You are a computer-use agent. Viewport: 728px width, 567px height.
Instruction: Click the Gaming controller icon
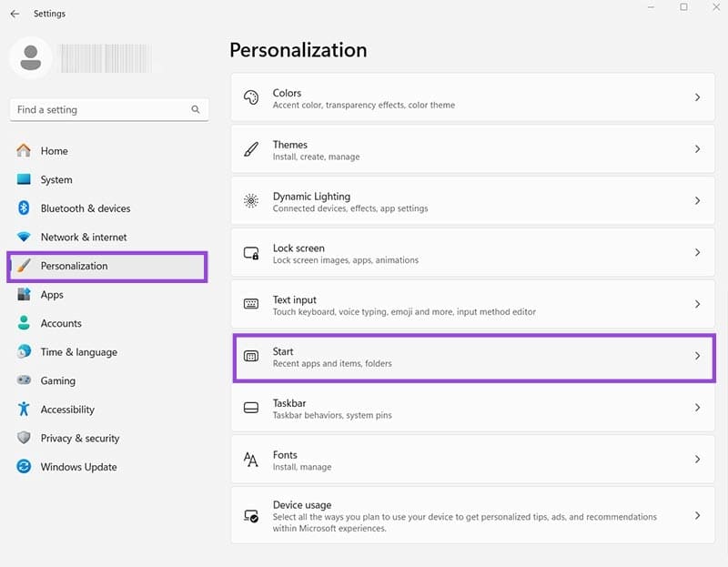[24, 380]
